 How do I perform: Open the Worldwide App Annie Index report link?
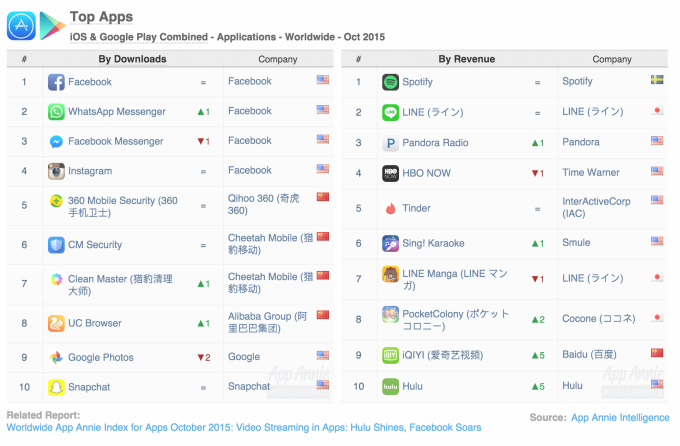pyautogui.click(x=244, y=428)
